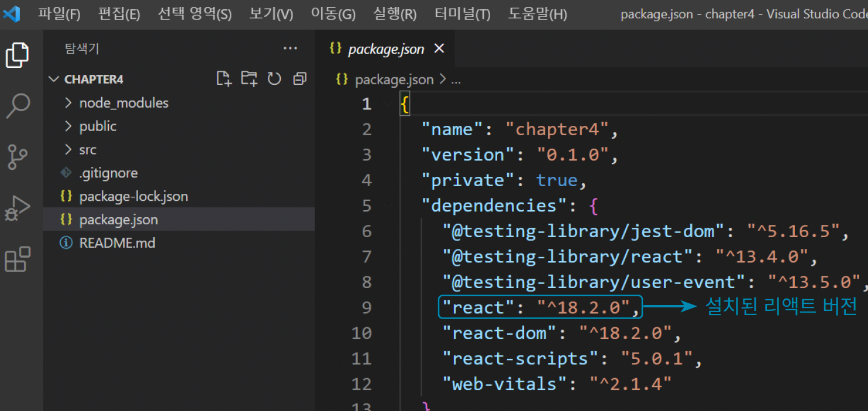
Task: Expand the node_modules folder
Action: 69,102
